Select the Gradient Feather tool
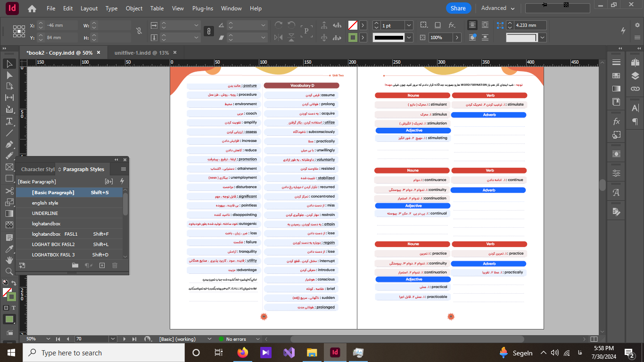Viewport: 644px width, 362px height. tap(9, 225)
